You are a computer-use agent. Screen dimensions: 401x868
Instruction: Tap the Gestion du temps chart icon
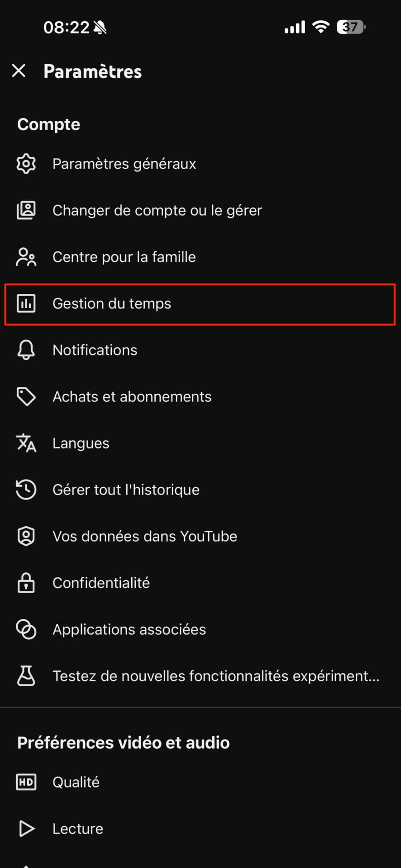click(26, 303)
